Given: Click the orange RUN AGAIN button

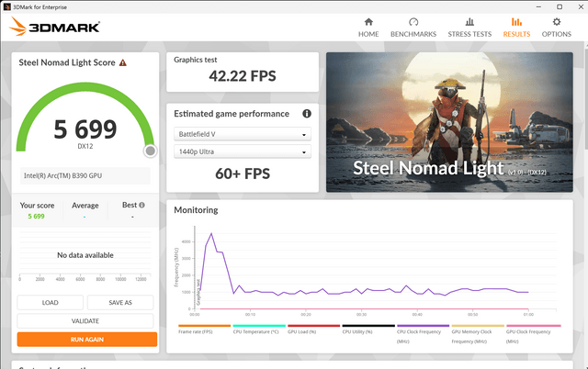Looking at the screenshot, I should 87,340.
